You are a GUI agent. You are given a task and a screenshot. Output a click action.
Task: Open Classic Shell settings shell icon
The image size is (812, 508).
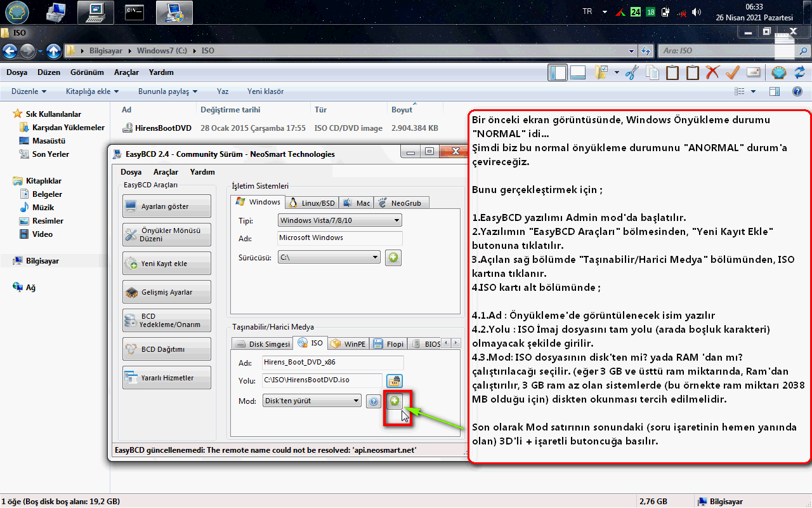[x=778, y=72]
